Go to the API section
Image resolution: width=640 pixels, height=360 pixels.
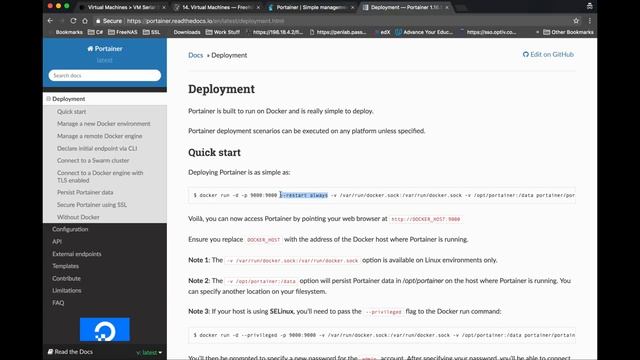pyautogui.click(x=57, y=241)
